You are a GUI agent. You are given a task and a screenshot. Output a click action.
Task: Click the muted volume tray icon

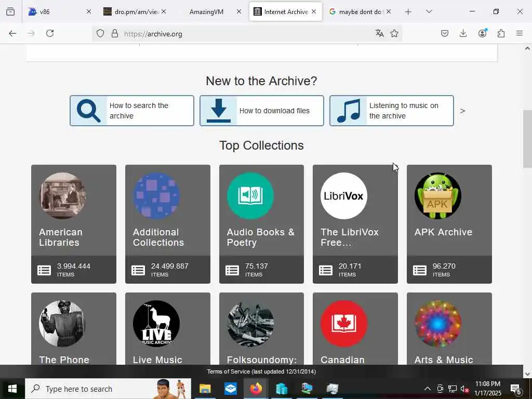point(464,389)
